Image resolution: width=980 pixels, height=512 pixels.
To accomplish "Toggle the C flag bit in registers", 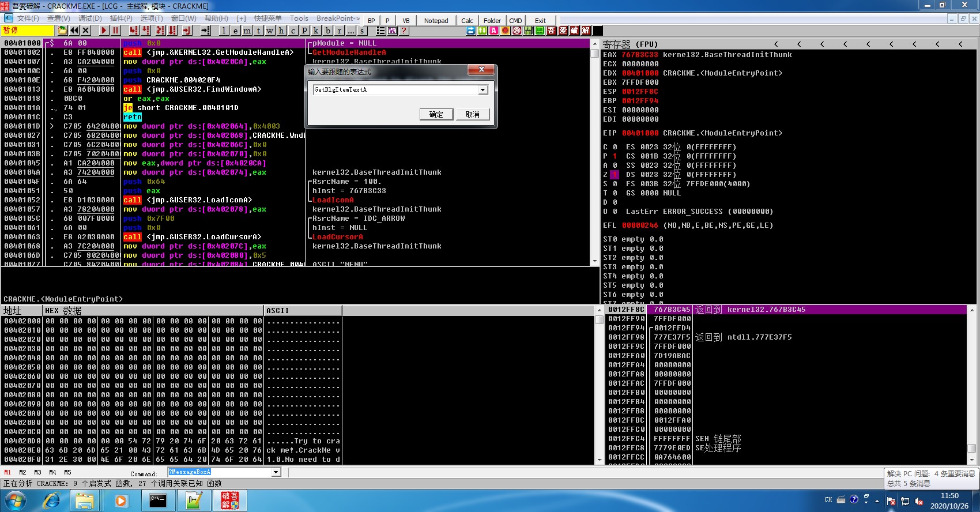I will click(615, 147).
